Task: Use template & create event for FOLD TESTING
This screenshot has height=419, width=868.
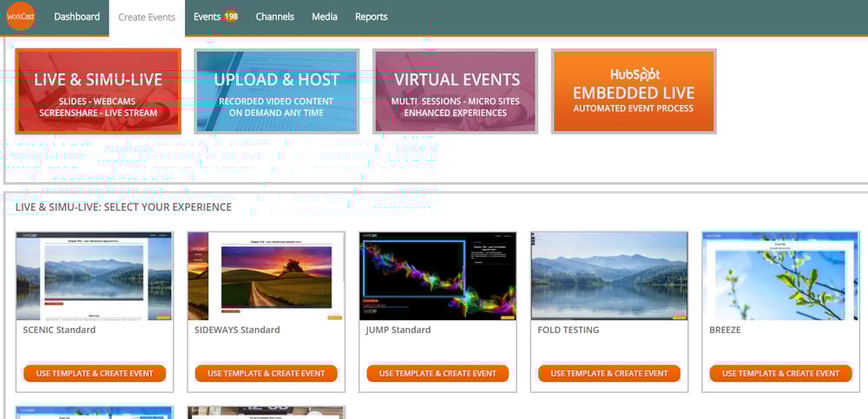Action: click(x=609, y=374)
